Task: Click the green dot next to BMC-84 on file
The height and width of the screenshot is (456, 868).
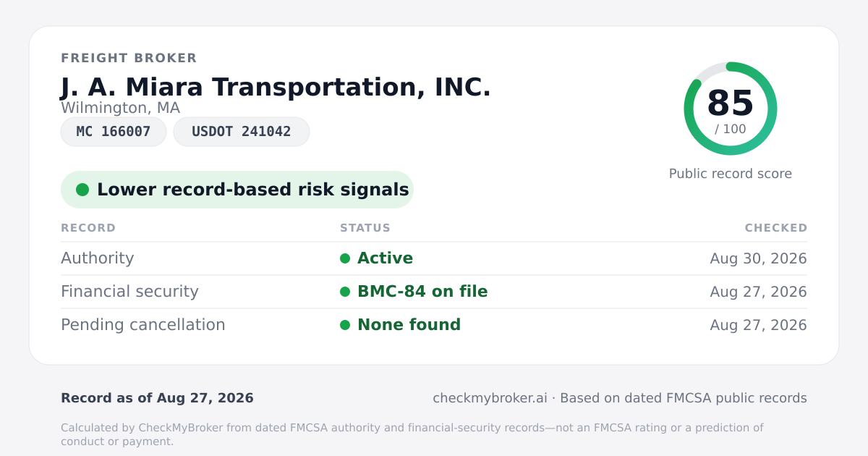Action: tap(345, 292)
